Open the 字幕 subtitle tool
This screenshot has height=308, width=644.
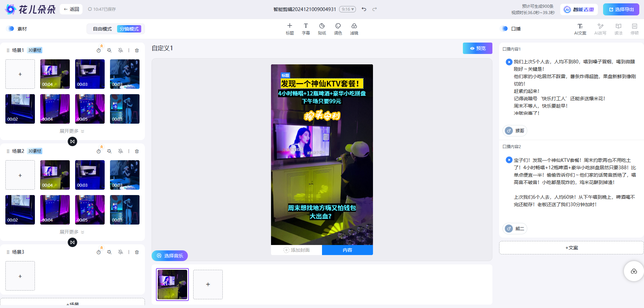click(306, 28)
